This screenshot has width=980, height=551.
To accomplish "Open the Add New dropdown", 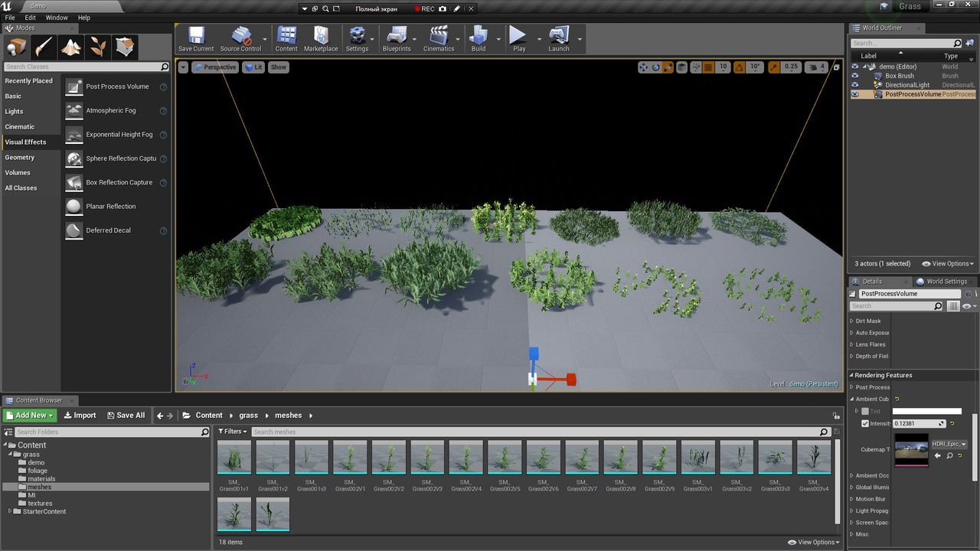I will [29, 416].
